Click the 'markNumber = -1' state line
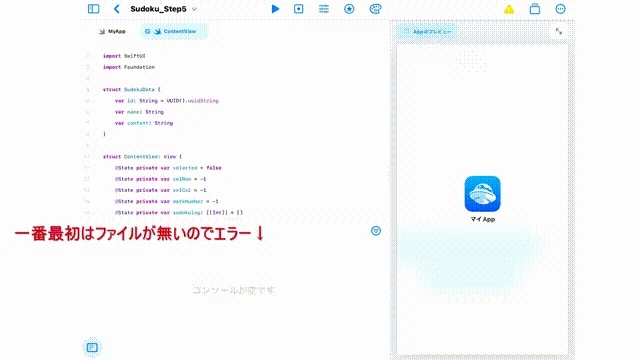Screen dimensions: 640x360 pyautogui.click(x=167, y=201)
